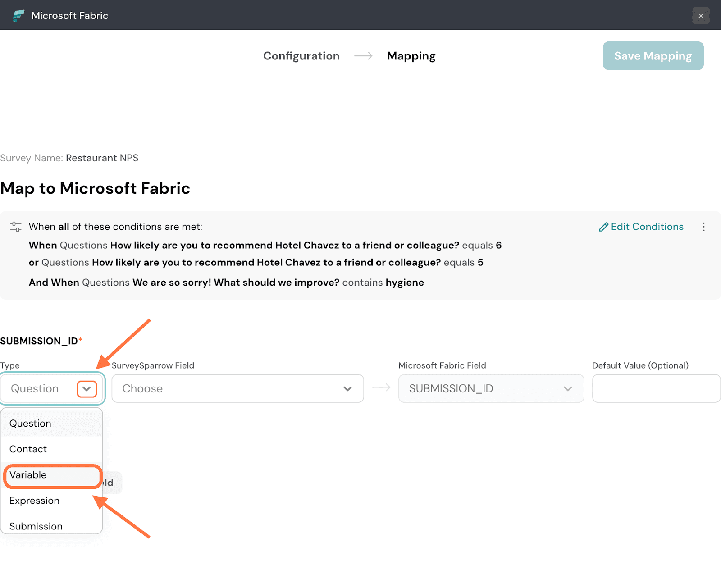Open the SurveySparrow Field Choose dropdown
This screenshot has width=721, height=588.
pos(237,388)
